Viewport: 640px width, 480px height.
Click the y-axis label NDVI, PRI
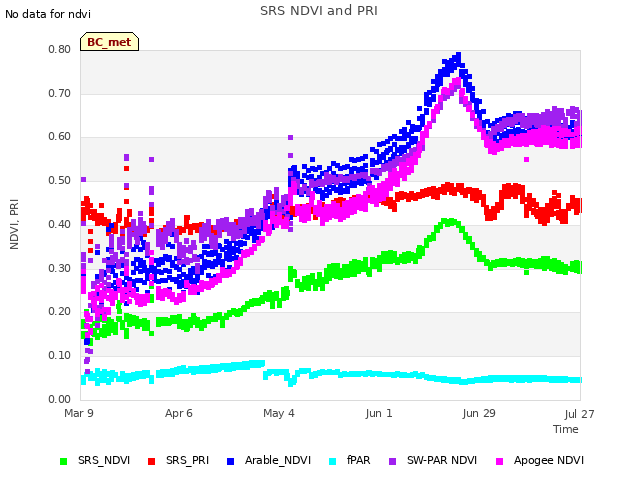[14, 224]
